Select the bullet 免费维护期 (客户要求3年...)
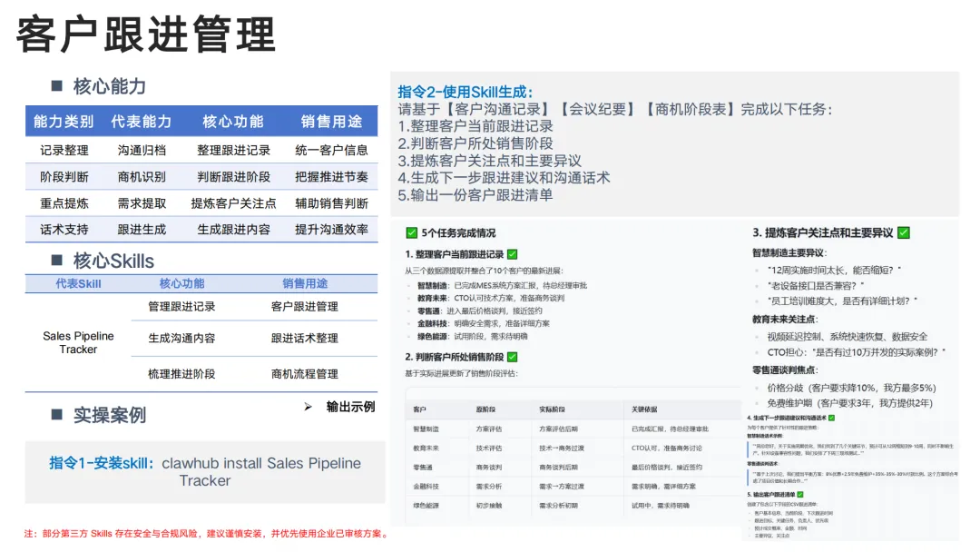 pyautogui.click(x=850, y=403)
